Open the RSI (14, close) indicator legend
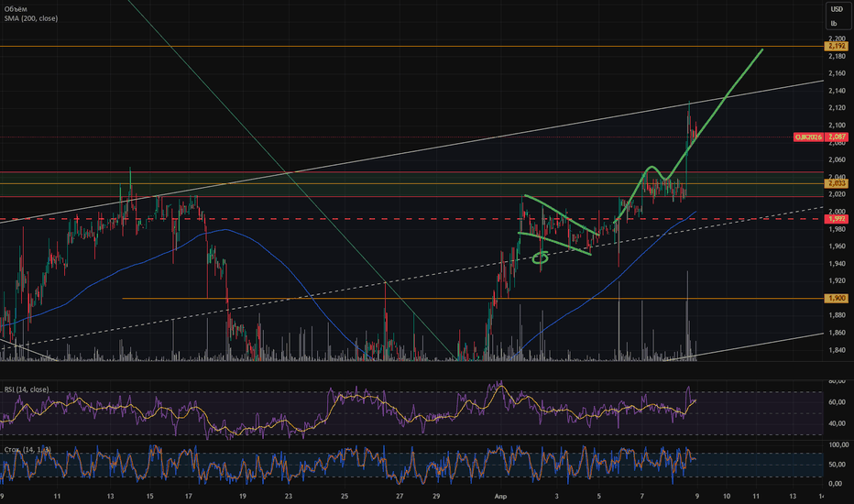854x504 pixels. coord(27,389)
